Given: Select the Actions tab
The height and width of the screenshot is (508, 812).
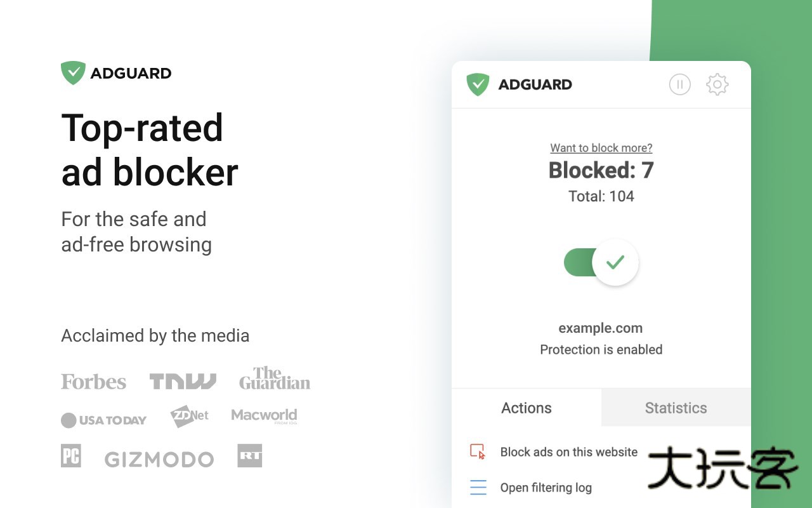Looking at the screenshot, I should [x=527, y=408].
